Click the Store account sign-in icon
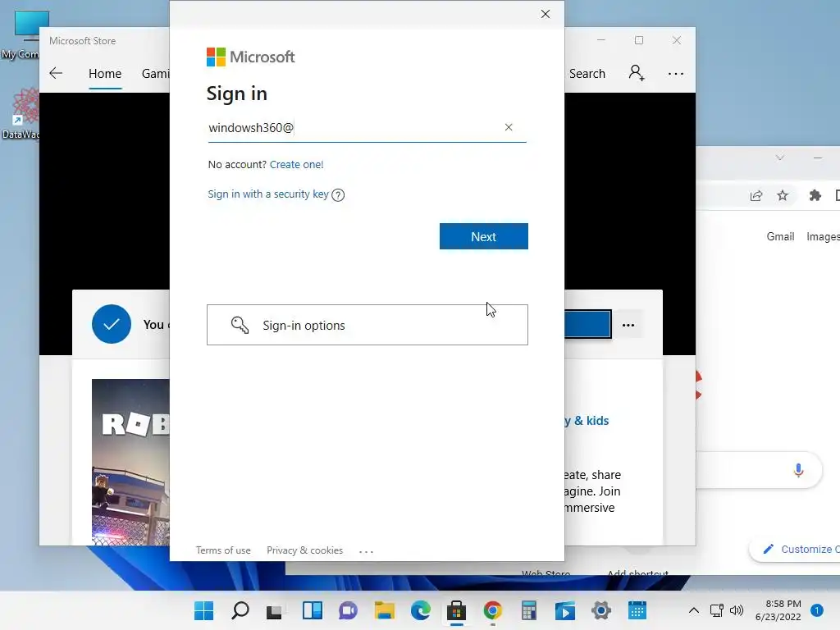The width and height of the screenshot is (840, 630). pos(637,73)
